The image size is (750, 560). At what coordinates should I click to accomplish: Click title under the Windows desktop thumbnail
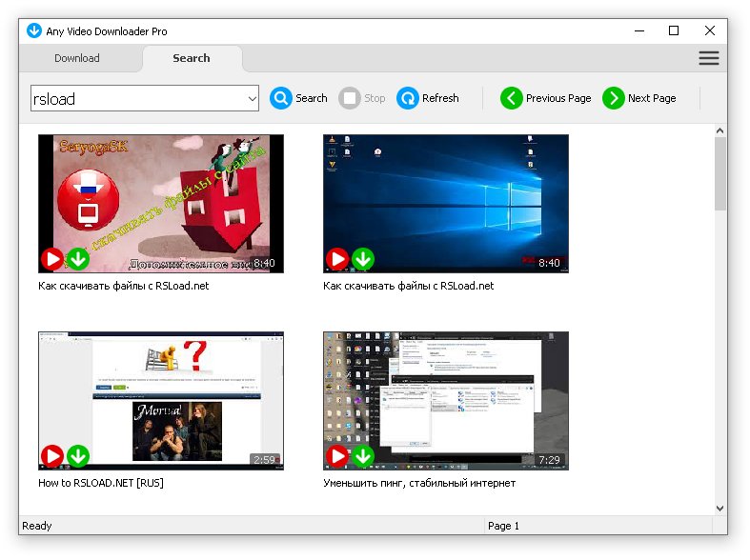pos(409,286)
